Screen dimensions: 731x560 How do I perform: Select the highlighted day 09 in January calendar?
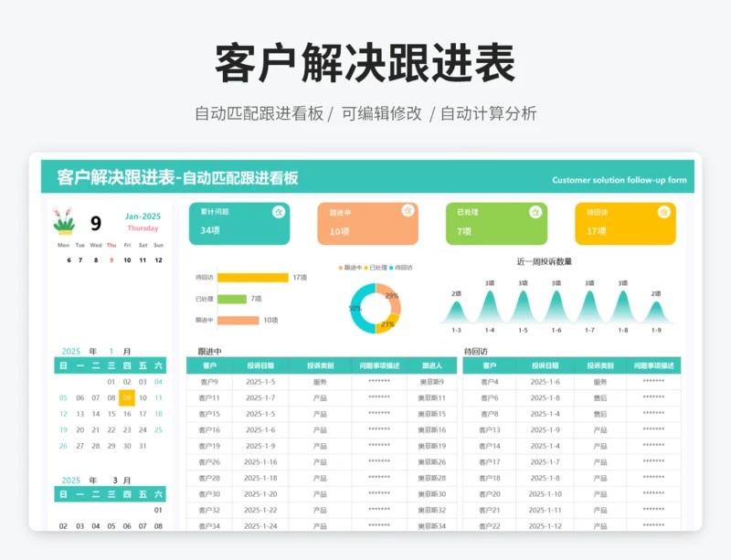tap(127, 397)
